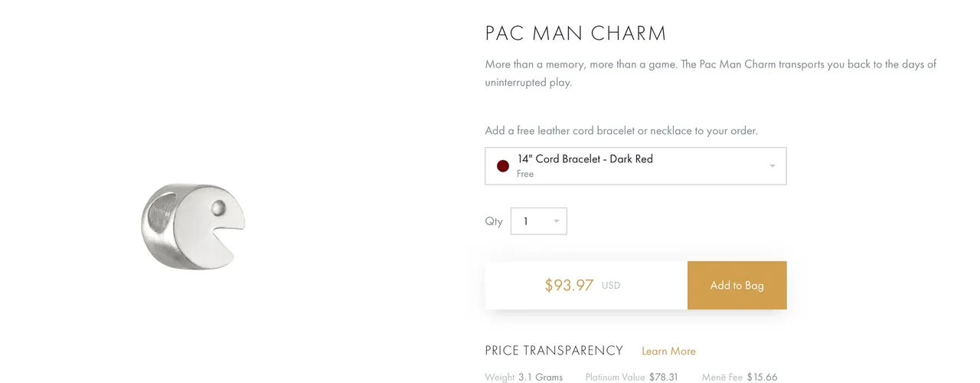Click the dark red cord color dot
The height and width of the screenshot is (383, 980).
503,166
